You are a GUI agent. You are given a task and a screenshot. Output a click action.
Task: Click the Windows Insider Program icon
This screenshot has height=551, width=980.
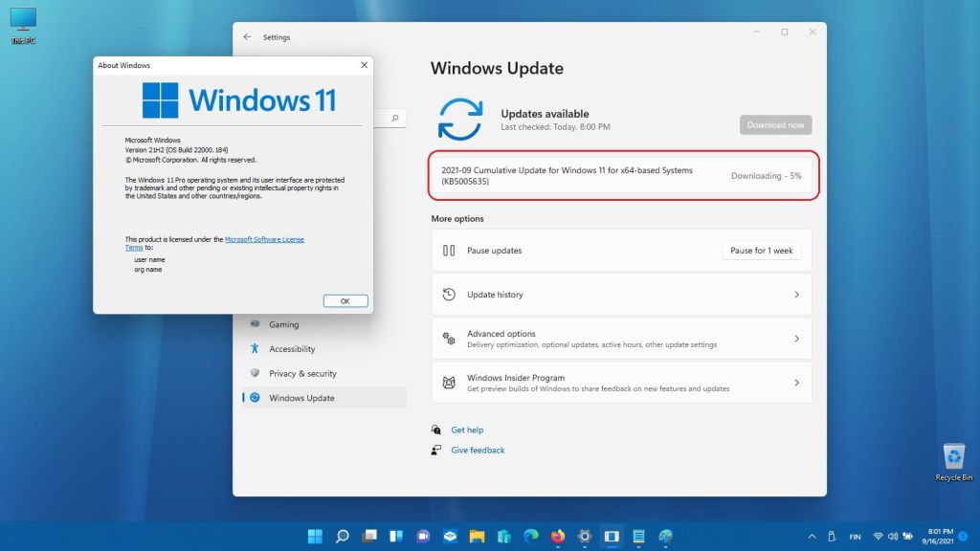(449, 383)
